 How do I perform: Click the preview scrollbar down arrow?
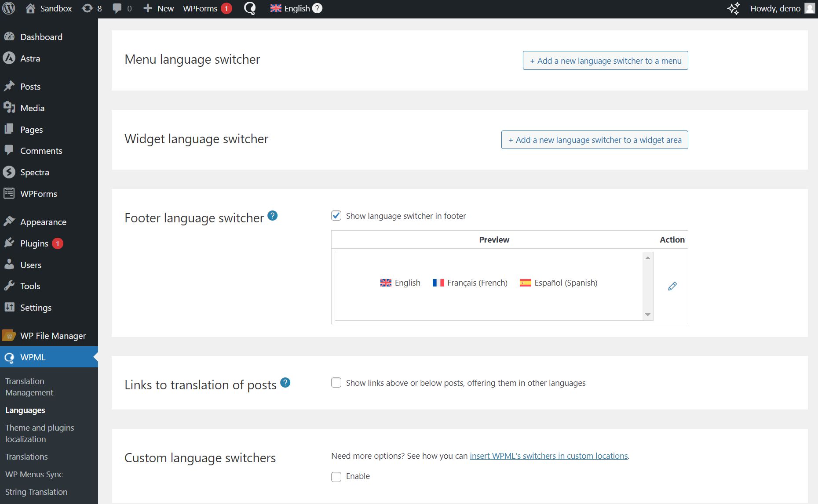[x=648, y=314]
